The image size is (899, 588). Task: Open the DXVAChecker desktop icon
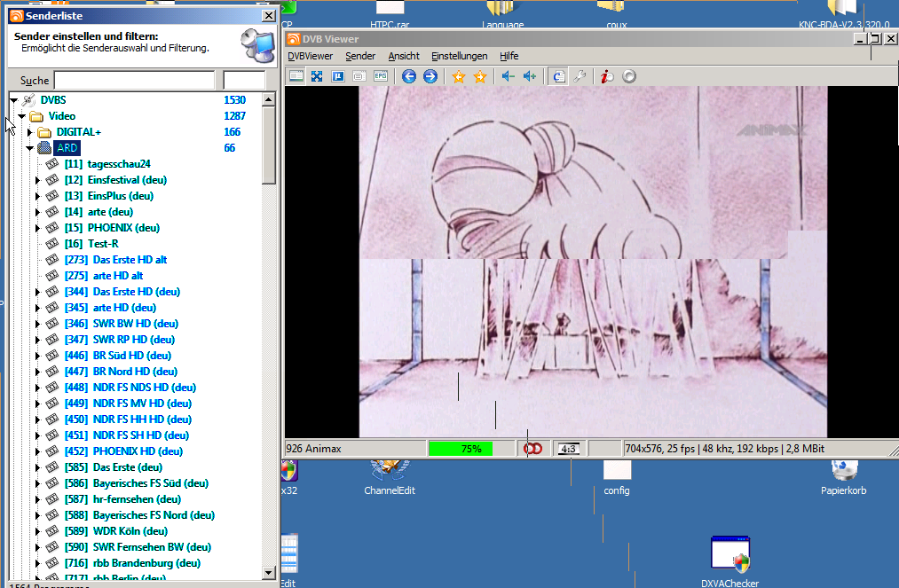[729, 563]
